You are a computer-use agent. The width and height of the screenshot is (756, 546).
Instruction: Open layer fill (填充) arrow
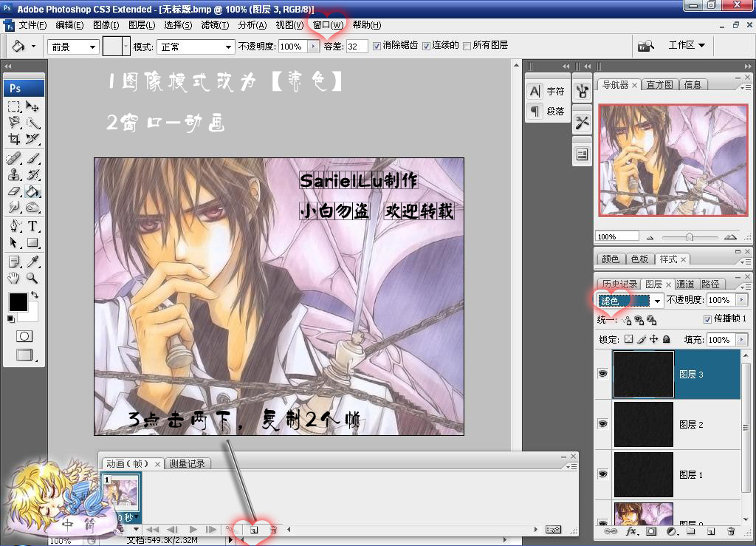(741, 340)
